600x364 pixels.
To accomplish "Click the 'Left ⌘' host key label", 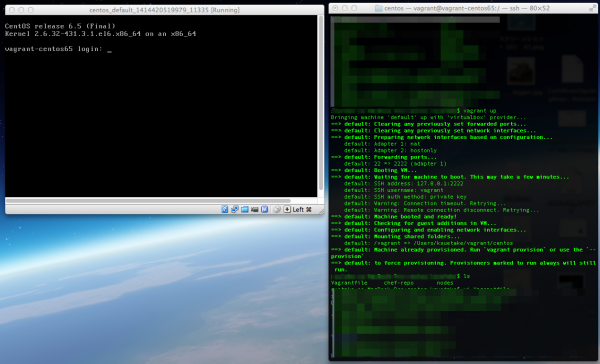I will click(x=302, y=209).
